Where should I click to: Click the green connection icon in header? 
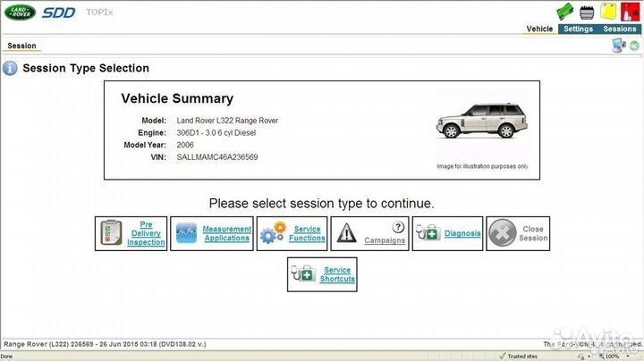point(563,12)
